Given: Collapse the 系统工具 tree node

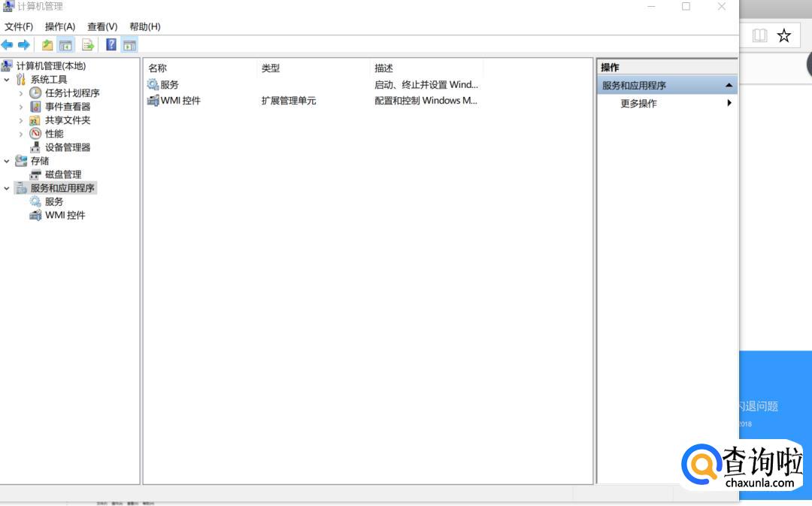Looking at the screenshot, I should (7, 80).
